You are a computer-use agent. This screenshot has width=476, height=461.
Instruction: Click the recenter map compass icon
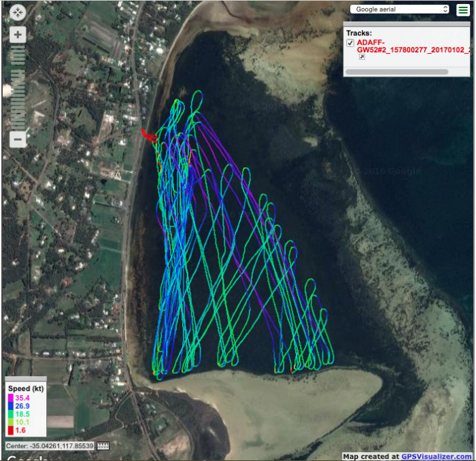(18, 12)
